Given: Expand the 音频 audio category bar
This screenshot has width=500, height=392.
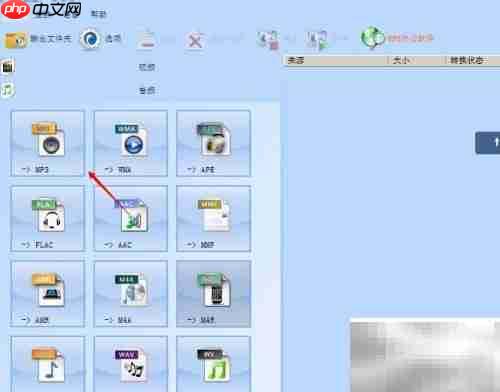Looking at the screenshot, I should 140,90.
